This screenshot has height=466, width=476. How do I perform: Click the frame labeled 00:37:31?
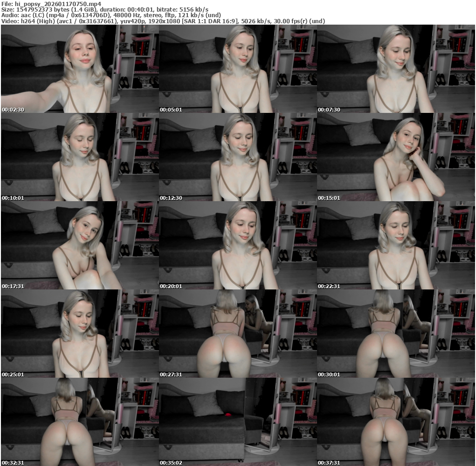(x=396, y=422)
